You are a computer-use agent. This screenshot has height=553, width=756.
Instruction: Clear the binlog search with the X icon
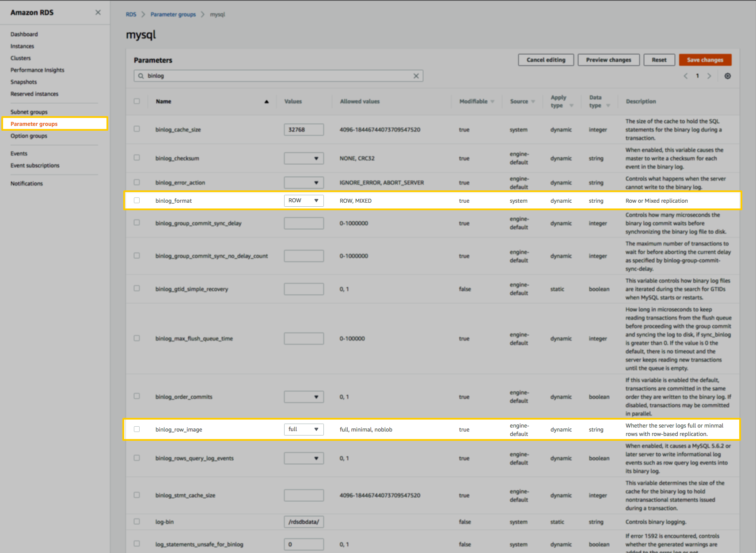pos(416,76)
